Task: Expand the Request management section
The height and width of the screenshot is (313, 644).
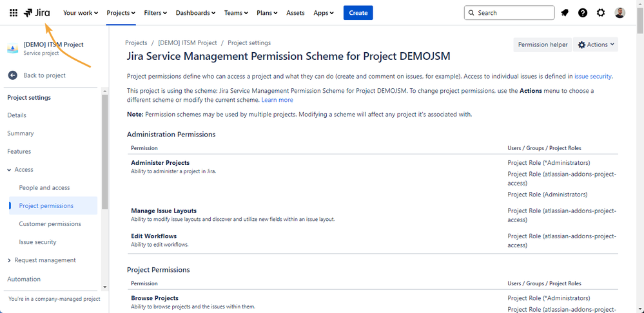Action: coord(9,260)
